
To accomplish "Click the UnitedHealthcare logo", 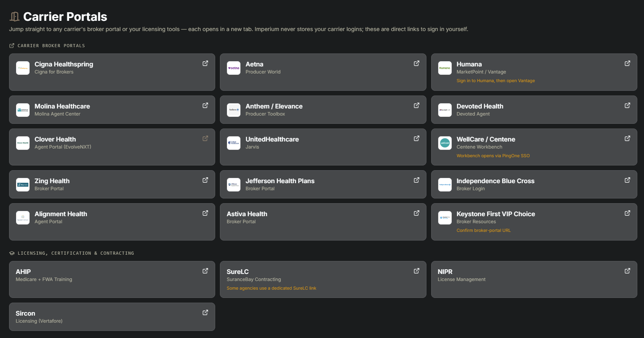I will pyautogui.click(x=234, y=143).
